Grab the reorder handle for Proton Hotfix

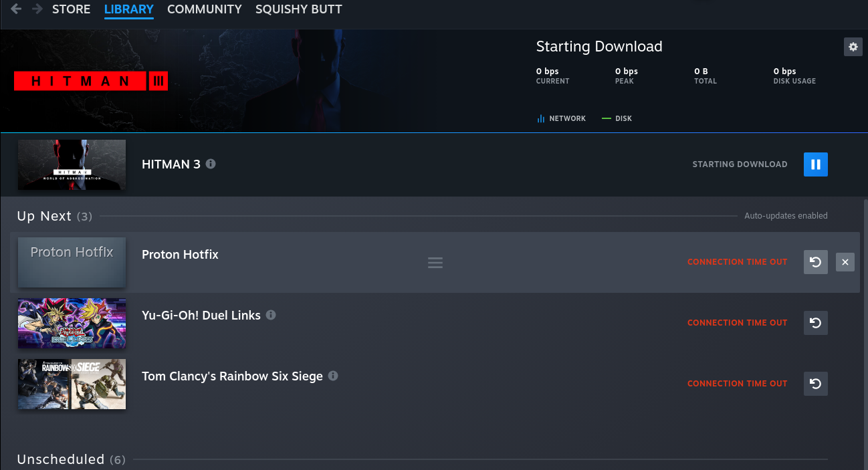435,262
